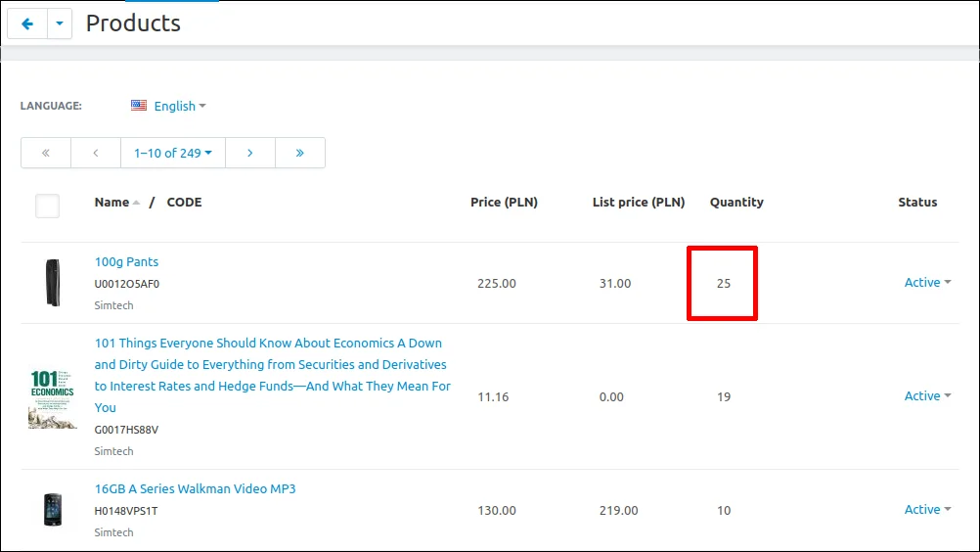Open the 100g Pants product link
980x552 pixels.
tap(126, 262)
